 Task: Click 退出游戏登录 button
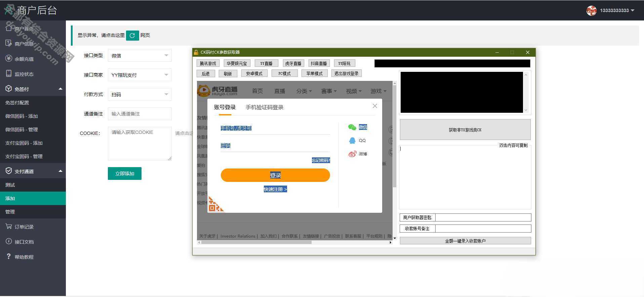coord(347,73)
